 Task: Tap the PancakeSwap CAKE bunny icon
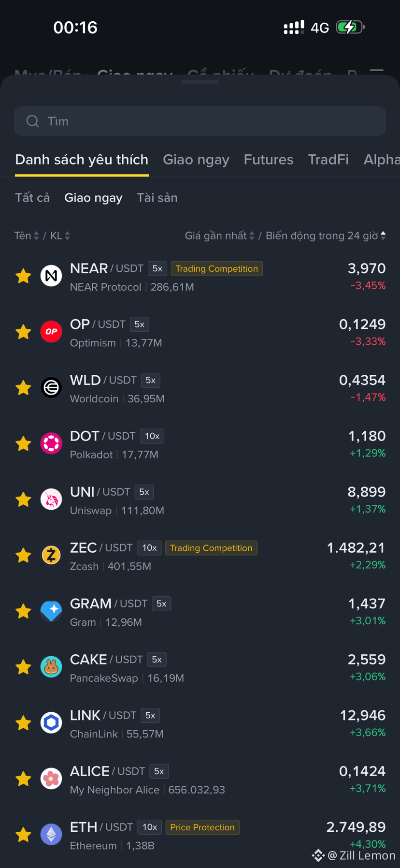click(51, 667)
